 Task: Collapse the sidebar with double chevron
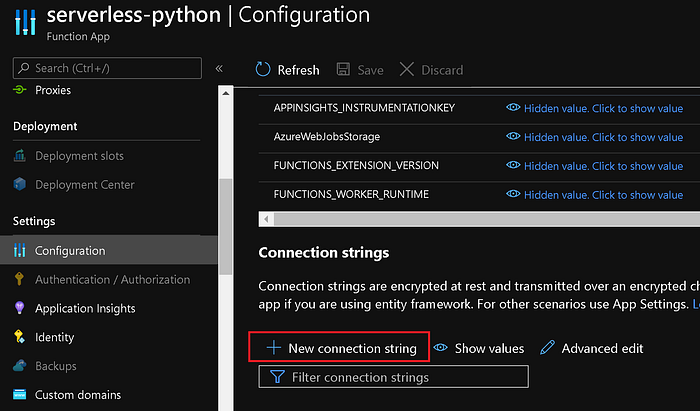pyautogui.click(x=219, y=68)
